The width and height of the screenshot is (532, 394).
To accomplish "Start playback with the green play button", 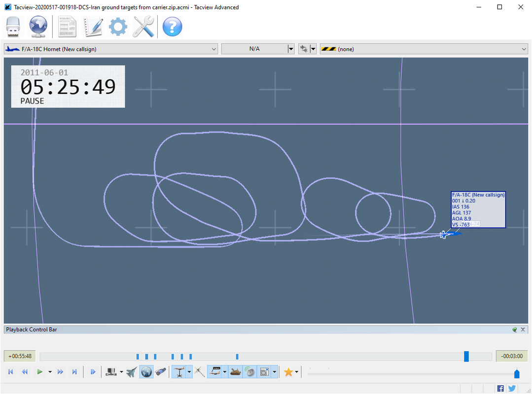I will (x=40, y=372).
